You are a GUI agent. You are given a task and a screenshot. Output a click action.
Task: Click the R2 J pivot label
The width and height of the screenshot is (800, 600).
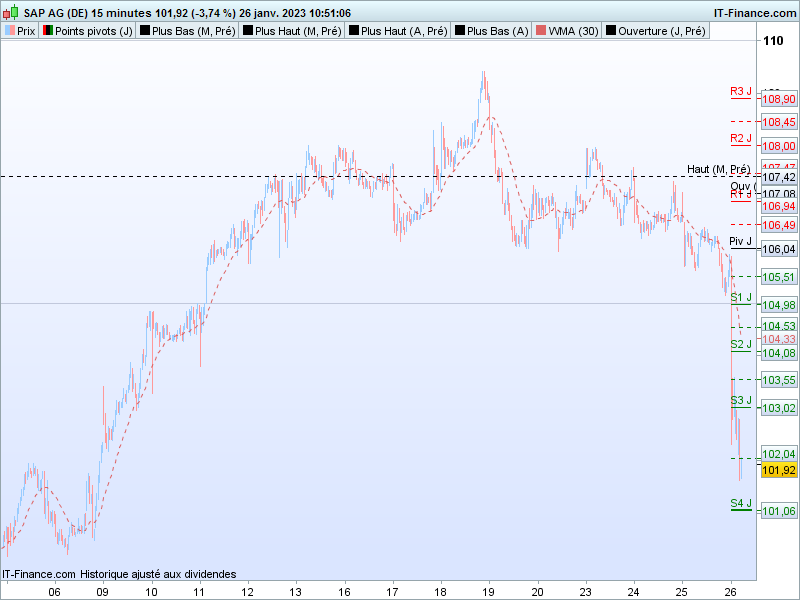tap(740, 138)
